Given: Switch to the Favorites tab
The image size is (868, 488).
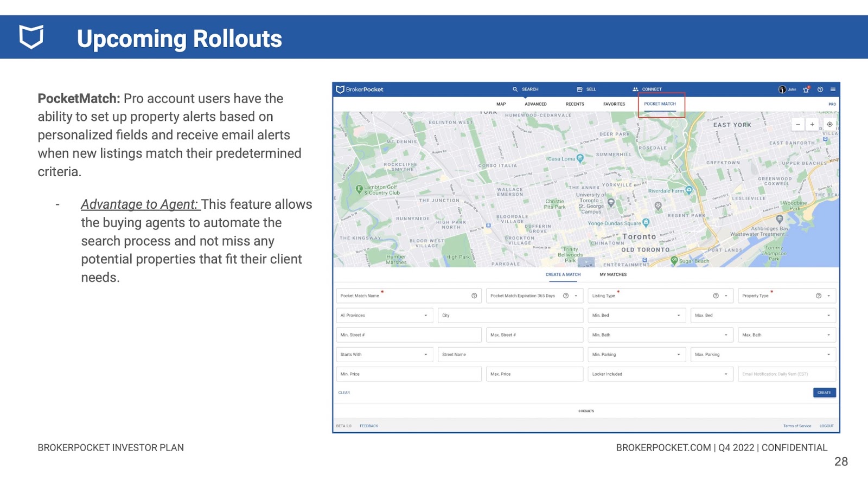Looking at the screenshot, I should pyautogui.click(x=614, y=104).
